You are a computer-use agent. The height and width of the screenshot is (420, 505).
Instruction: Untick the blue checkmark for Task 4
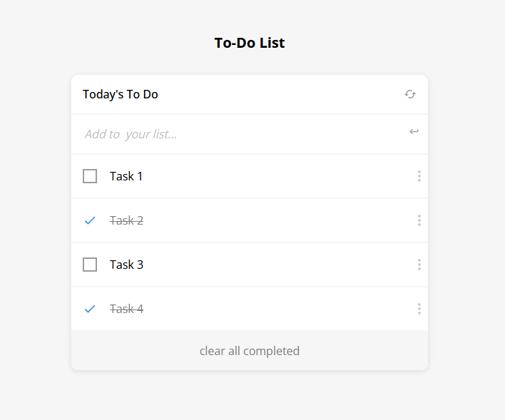(90, 309)
